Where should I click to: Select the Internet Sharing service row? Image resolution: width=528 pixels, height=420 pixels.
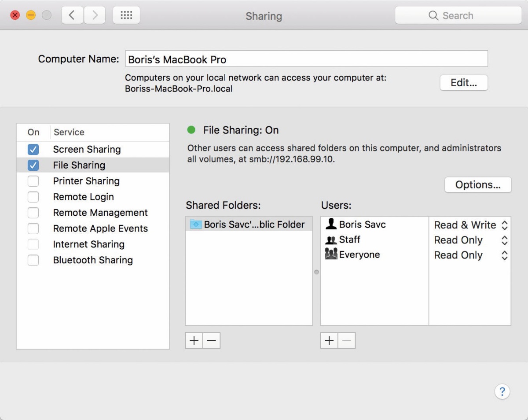(93, 244)
